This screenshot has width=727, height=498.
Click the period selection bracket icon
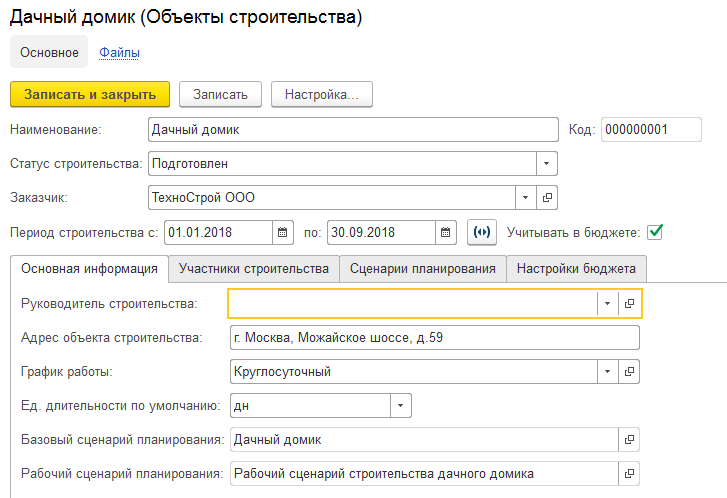[482, 232]
